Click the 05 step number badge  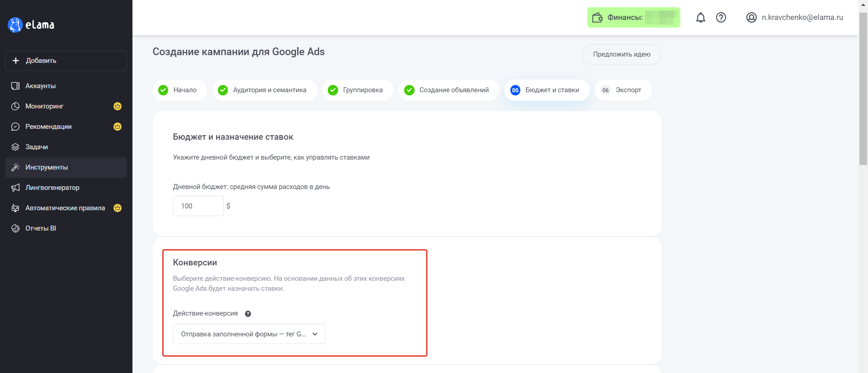click(515, 90)
